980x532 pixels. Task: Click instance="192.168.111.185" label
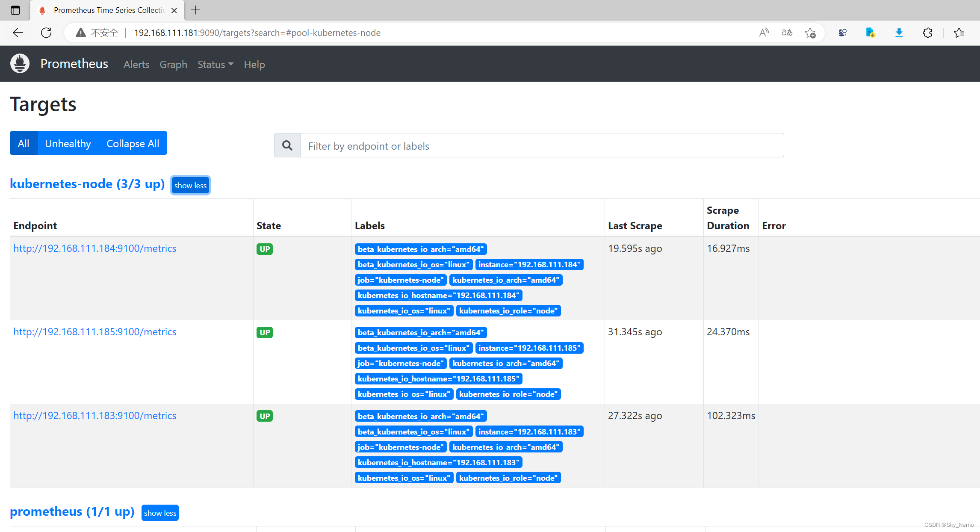(x=529, y=348)
